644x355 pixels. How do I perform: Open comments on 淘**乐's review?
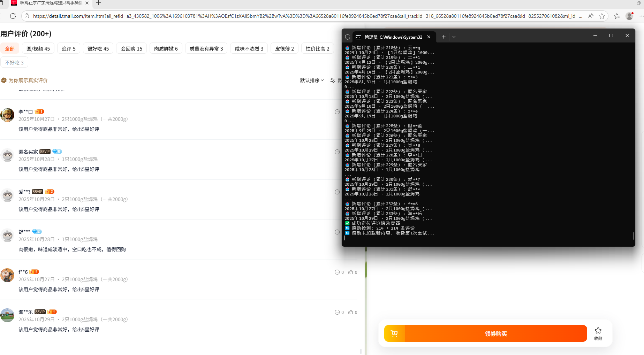(x=337, y=312)
